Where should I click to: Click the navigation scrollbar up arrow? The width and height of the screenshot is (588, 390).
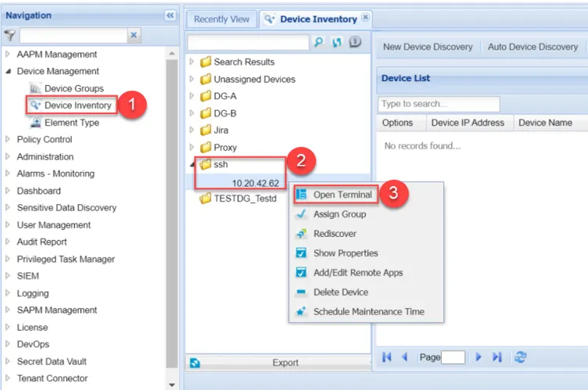[172, 54]
